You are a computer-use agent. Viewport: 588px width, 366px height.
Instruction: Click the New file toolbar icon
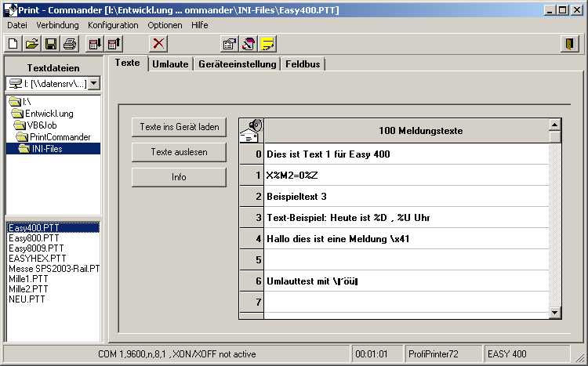pos(13,44)
